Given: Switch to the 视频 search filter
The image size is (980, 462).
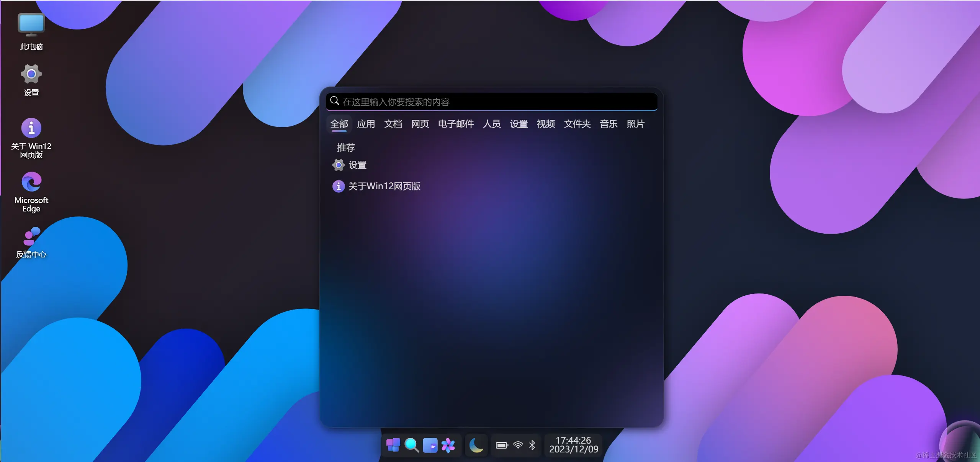Looking at the screenshot, I should click(x=545, y=124).
